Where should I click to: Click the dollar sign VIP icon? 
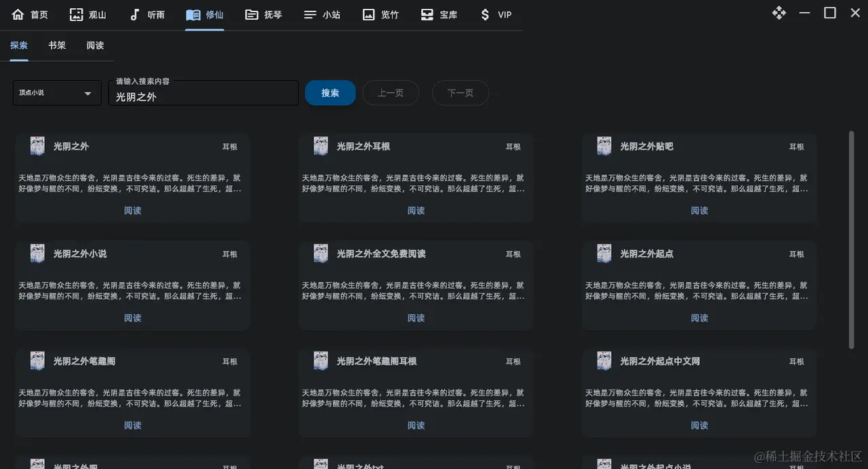485,14
